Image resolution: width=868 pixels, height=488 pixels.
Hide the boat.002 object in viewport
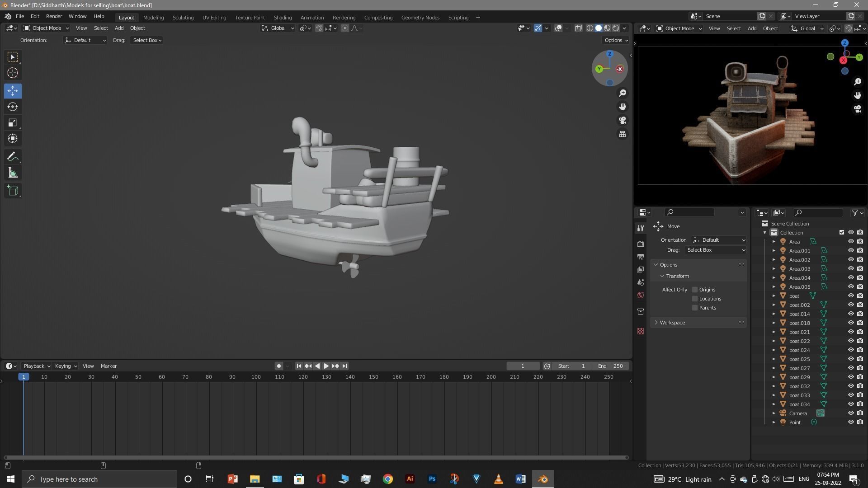pos(850,305)
